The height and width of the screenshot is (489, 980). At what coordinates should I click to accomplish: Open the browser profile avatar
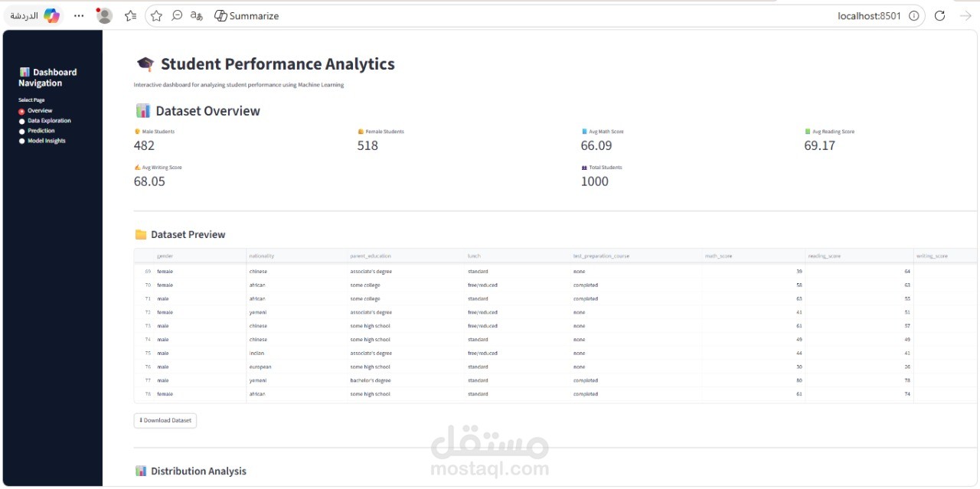[104, 15]
